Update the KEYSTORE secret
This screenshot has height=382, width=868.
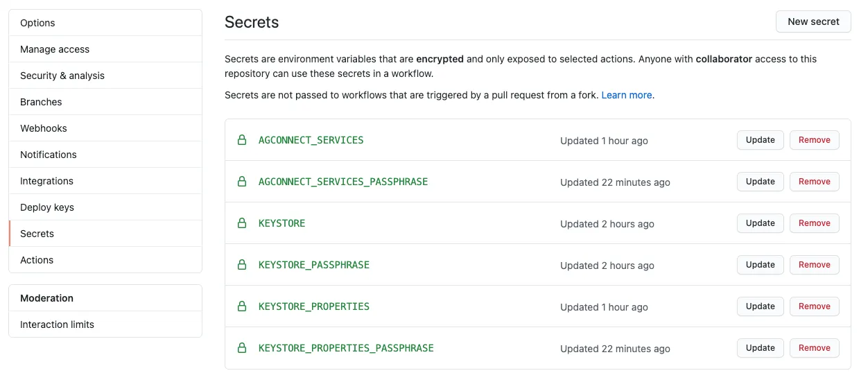pyautogui.click(x=760, y=223)
